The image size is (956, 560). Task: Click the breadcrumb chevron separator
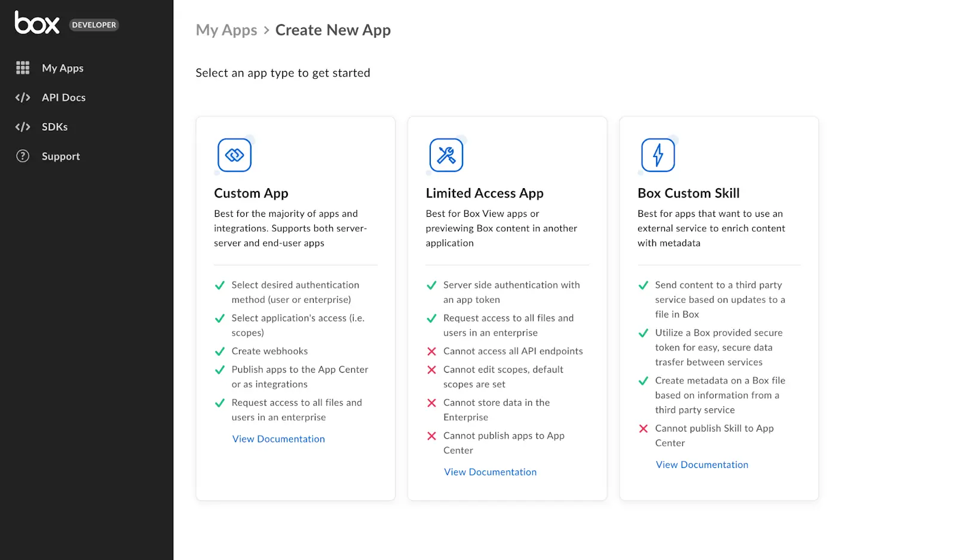(266, 30)
